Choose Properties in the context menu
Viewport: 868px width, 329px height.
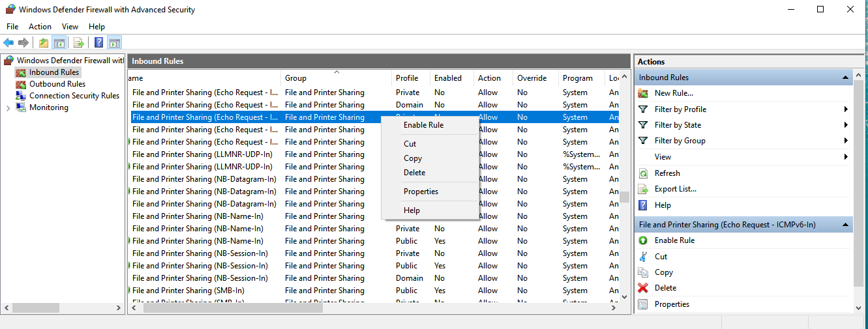tap(430, 192)
